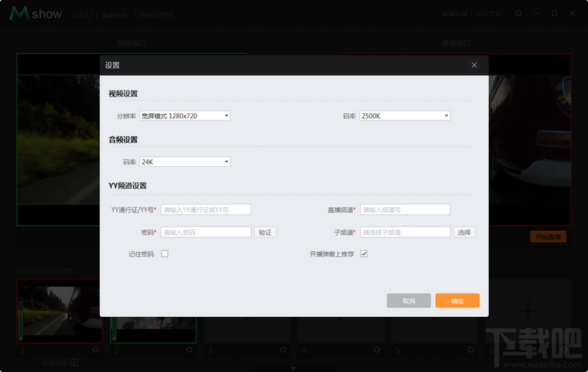Open the 分辨率 resolution dropdown

tap(185, 116)
